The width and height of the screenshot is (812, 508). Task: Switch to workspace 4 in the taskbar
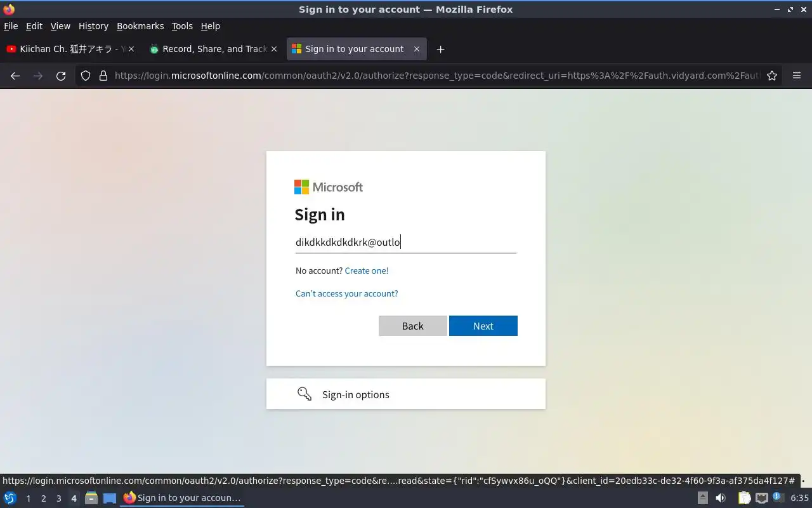tap(74, 498)
